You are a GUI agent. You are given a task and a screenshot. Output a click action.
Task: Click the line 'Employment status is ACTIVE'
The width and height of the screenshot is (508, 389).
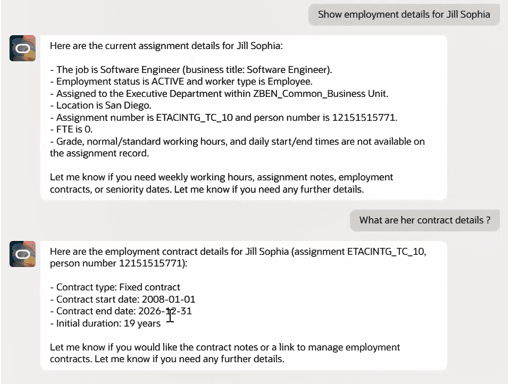[181, 82]
